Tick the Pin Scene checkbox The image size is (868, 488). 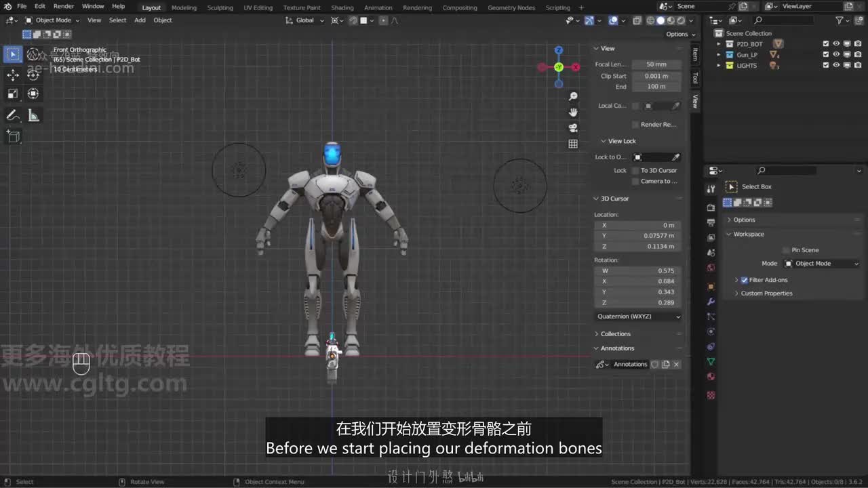click(x=786, y=250)
